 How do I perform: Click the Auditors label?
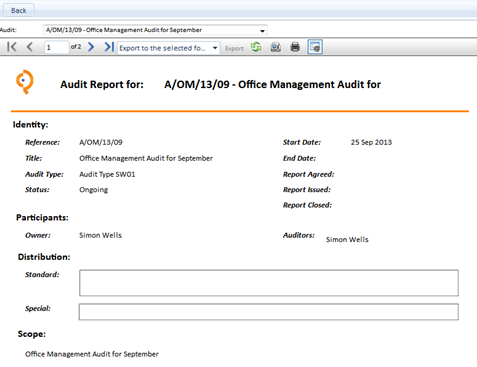coord(299,235)
